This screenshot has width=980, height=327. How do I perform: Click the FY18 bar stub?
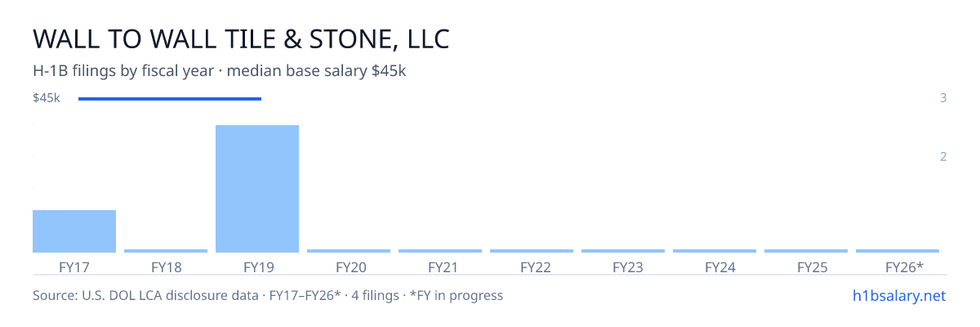166,251
